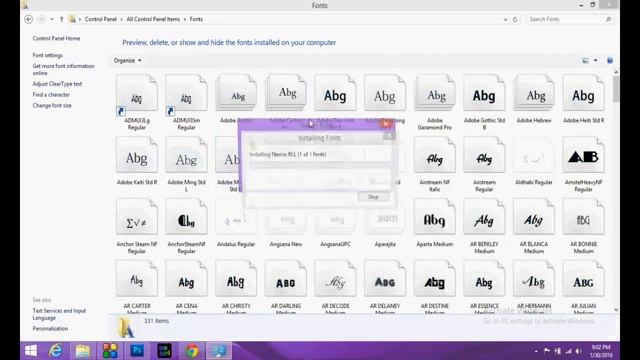
Task: Select the Airstream Regular font icon
Action: coord(484,155)
